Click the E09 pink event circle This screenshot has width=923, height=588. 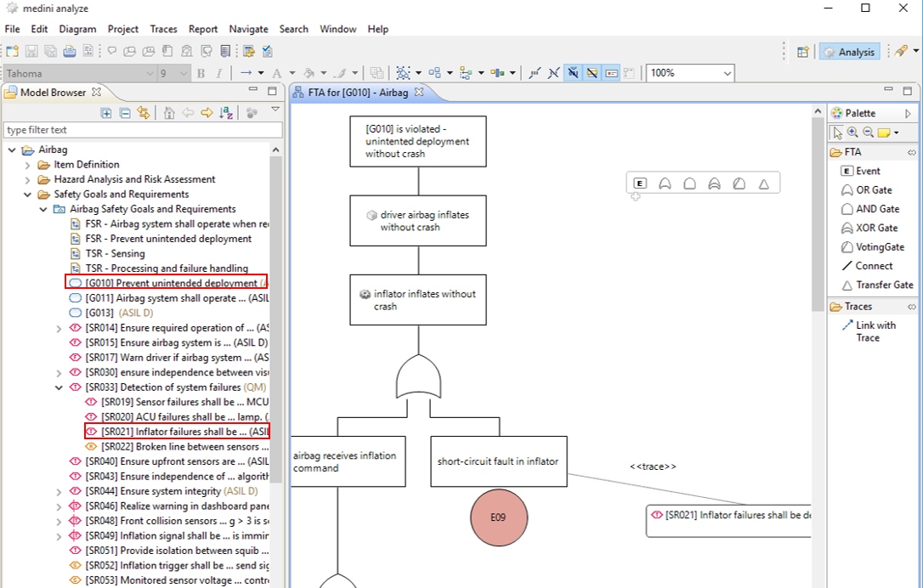coord(499,517)
